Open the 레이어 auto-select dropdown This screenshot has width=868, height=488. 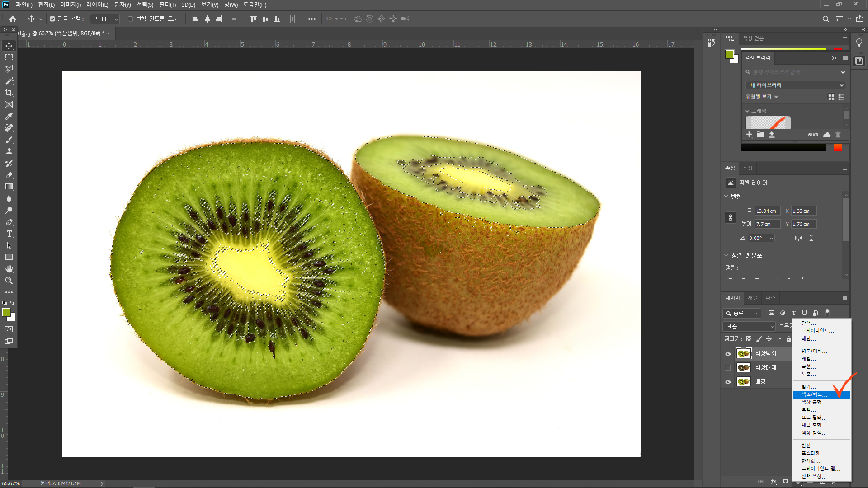click(105, 19)
